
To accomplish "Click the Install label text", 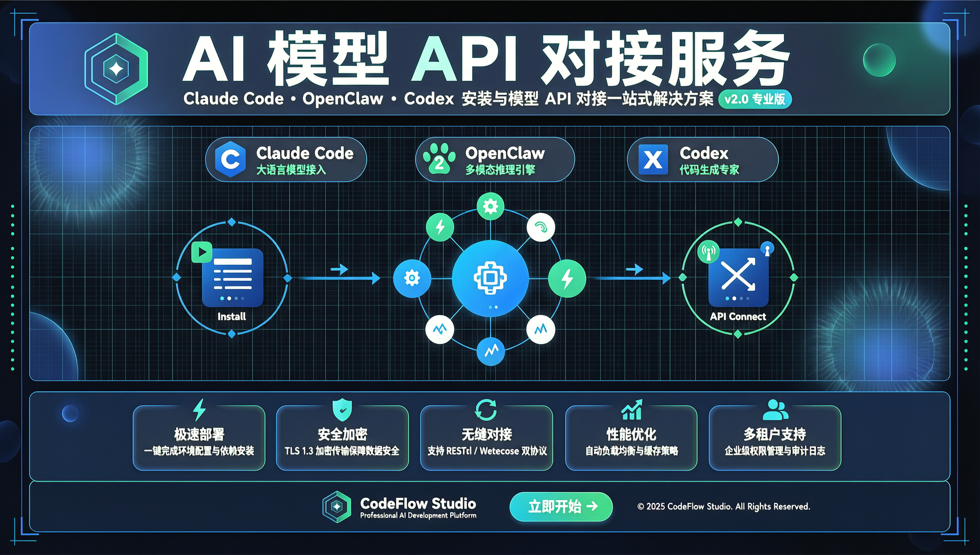I will (232, 316).
